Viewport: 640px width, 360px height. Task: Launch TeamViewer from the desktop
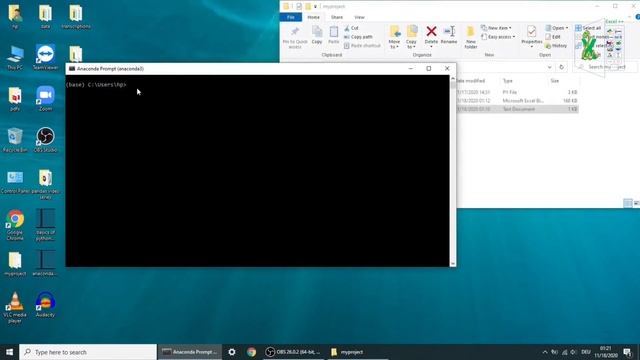[45, 58]
